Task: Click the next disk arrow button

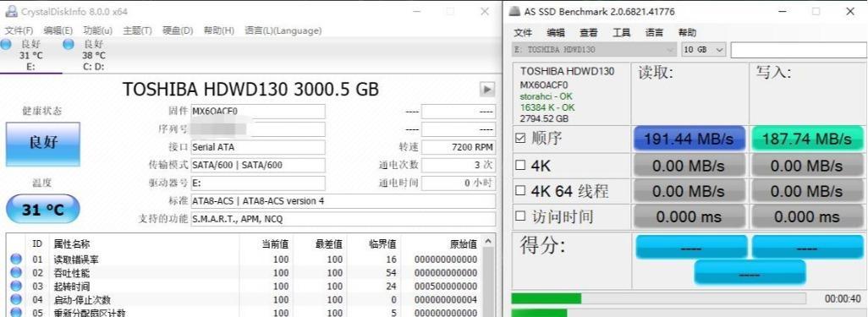Action: pos(486,89)
